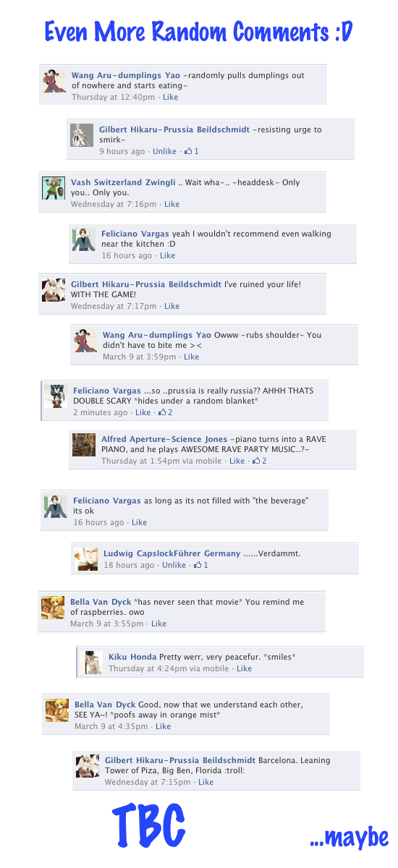Like Bella Van Dyck's raspberries comment
The width and height of the screenshot is (398, 868).
click(x=158, y=624)
